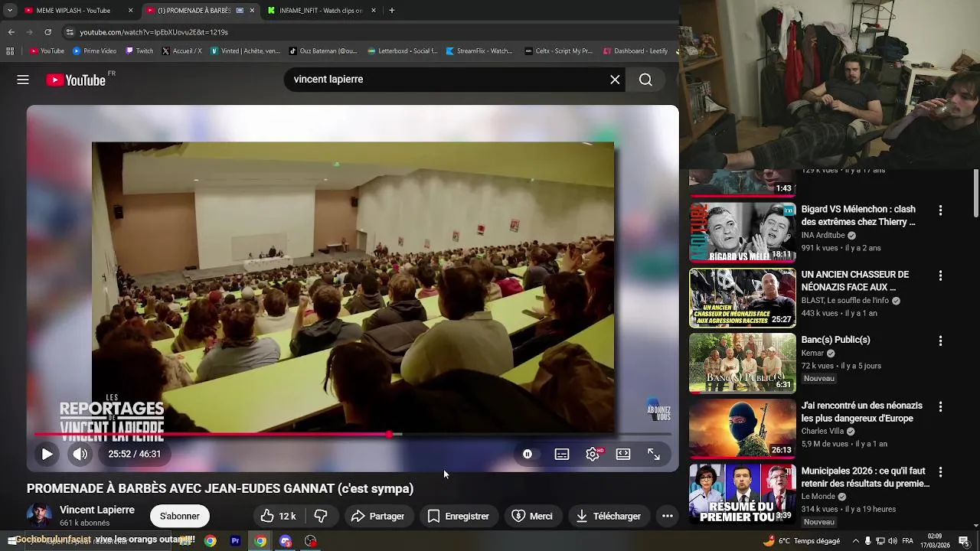Open Municipales 2026 video thumbnail
Screen dimensions: 980x551
(x=742, y=494)
